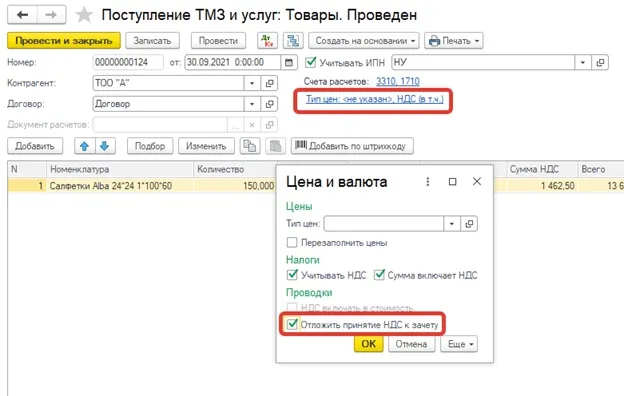Screen dimensions: 624x396
Task: Expand Создать на основании dropdown
Action: (x=364, y=41)
